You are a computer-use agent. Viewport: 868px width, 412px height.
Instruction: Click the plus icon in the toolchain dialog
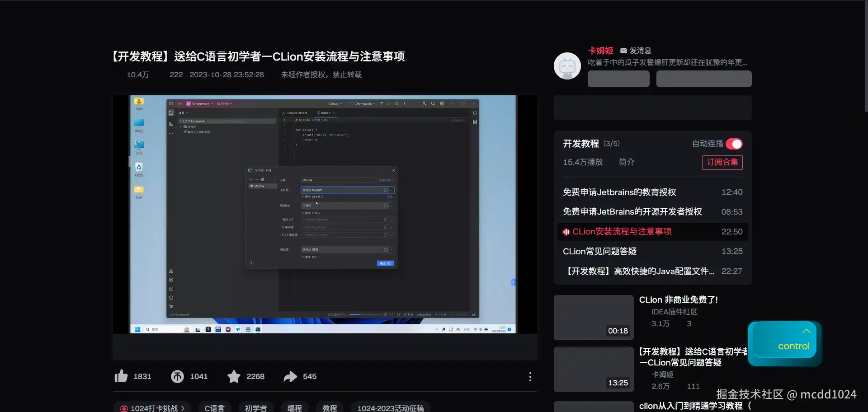point(251,180)
